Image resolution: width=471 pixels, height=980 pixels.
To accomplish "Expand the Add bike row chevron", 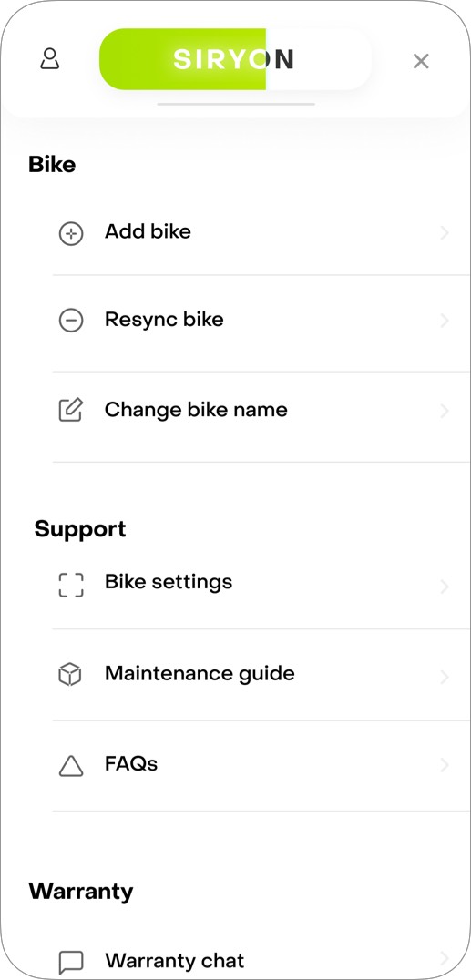I will (445, 234).
